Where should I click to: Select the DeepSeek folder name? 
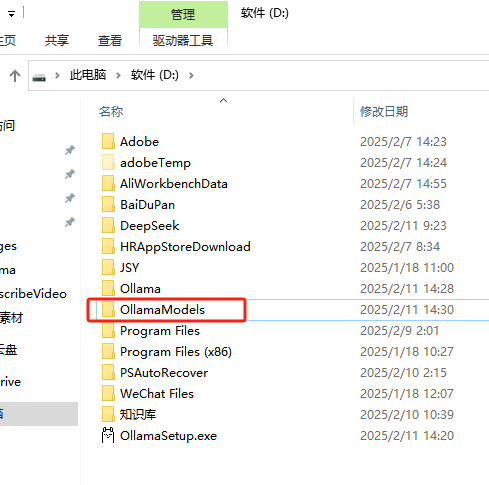150,226
